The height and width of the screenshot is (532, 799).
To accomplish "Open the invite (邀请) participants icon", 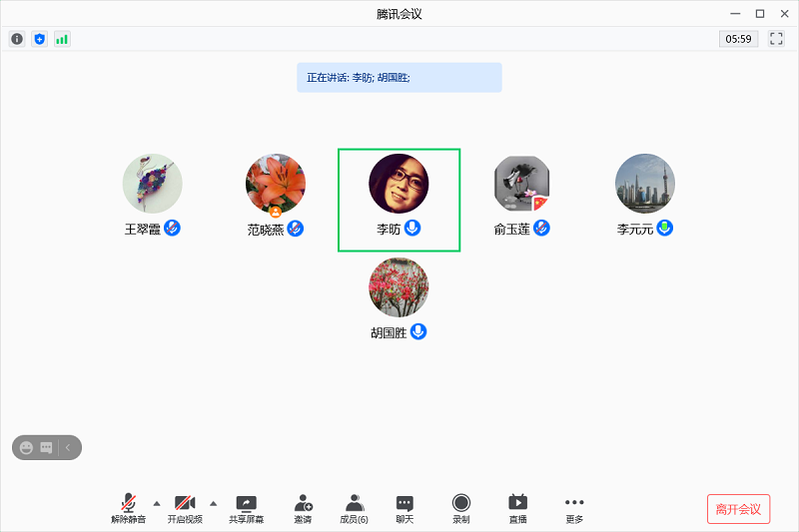I will point(303,508).
